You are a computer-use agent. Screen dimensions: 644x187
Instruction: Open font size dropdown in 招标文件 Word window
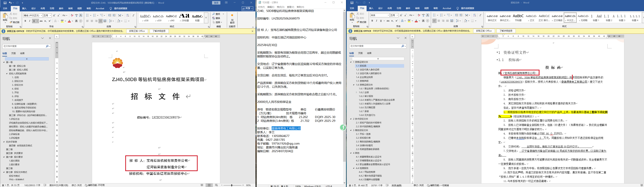50,16
